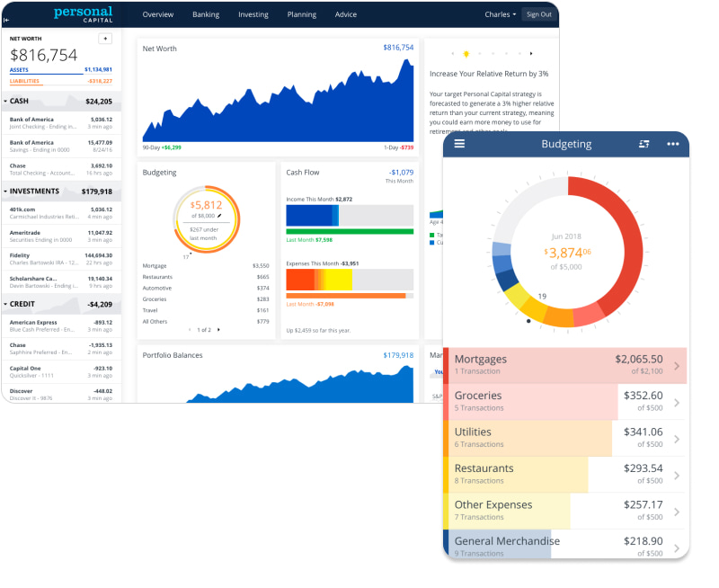The image size is (719, 588).
Task: Expand the Other Expenses row chevron
Action: point(678,512)
